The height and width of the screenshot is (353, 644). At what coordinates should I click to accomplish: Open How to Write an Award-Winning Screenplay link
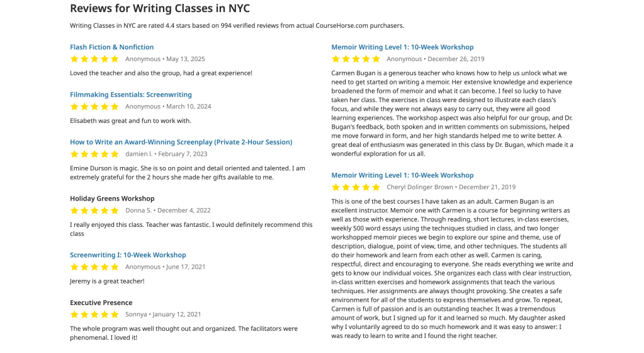pyautogui.click(x=181, y=142)
